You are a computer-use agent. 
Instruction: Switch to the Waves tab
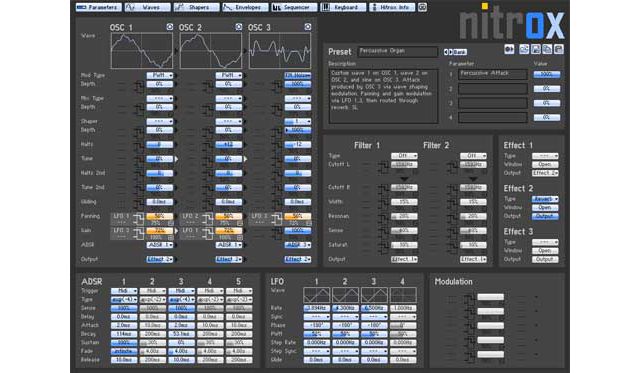pos(147,7)
